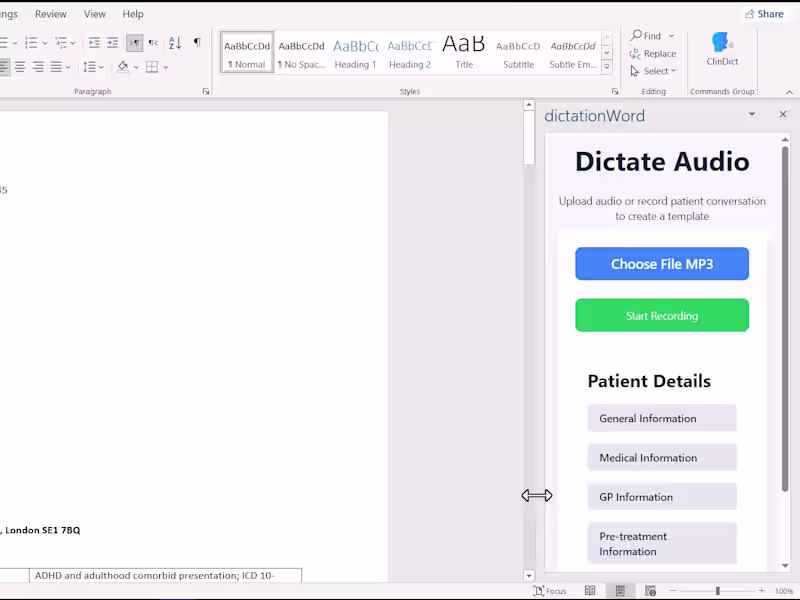Click zoom in plus button
Viewport: 800px width, 600px height.
point(761,591)
